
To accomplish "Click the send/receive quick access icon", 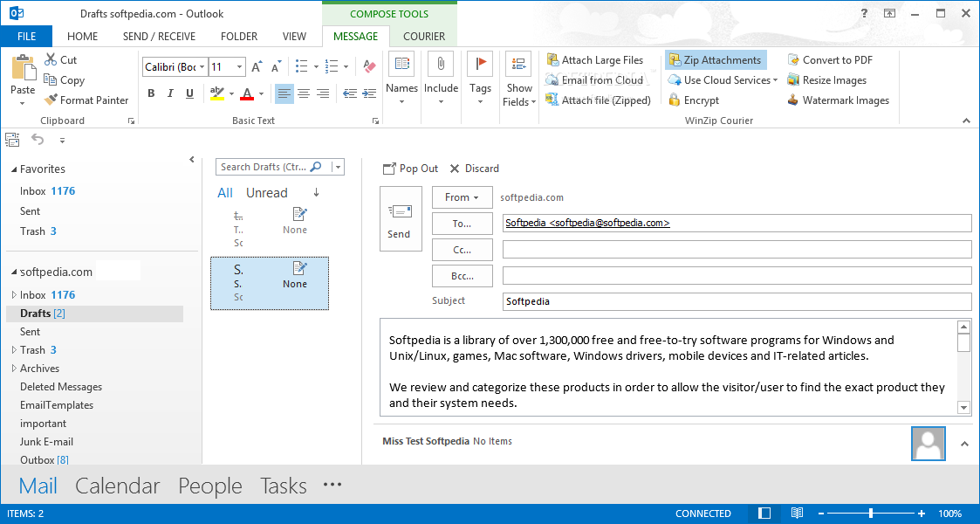I will pyautogui.click(x=12, y=140).
